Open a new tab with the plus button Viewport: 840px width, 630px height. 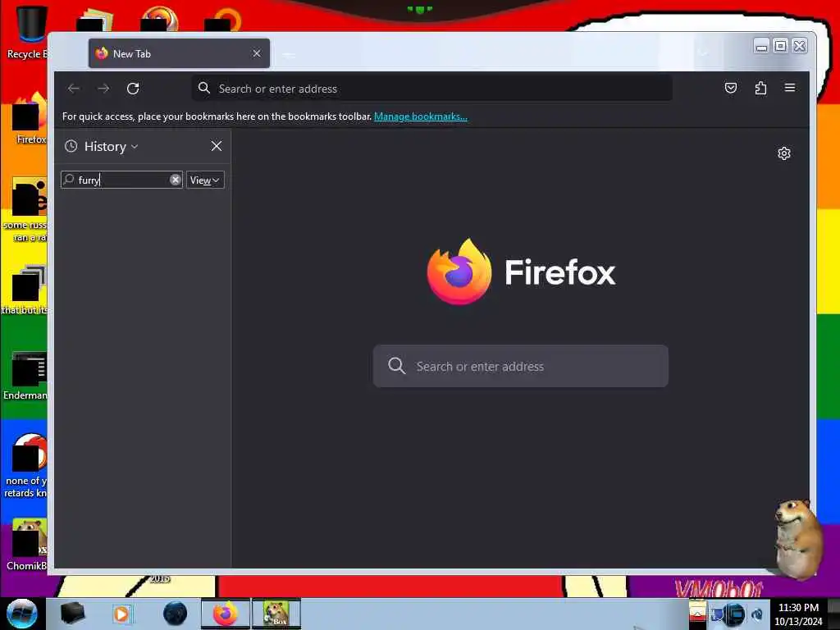click(x=289, y=54)
